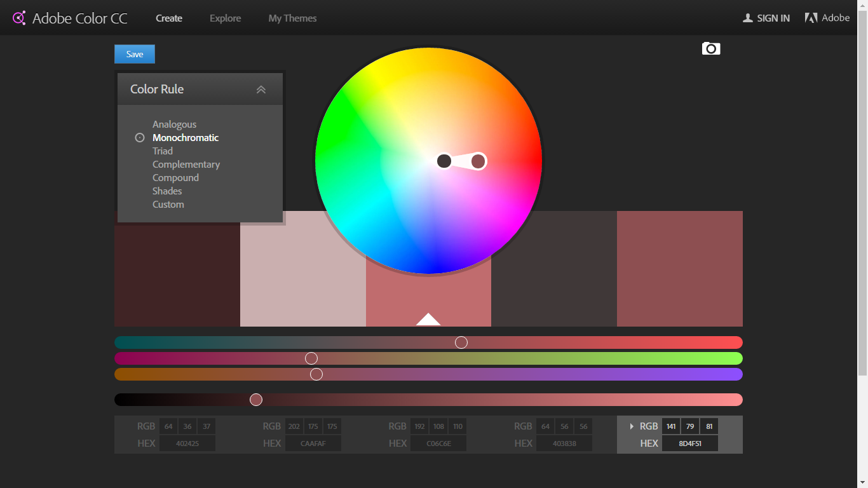Click the Adobe logo icon
Screen dimensions: 868x488
click(811, 18)
